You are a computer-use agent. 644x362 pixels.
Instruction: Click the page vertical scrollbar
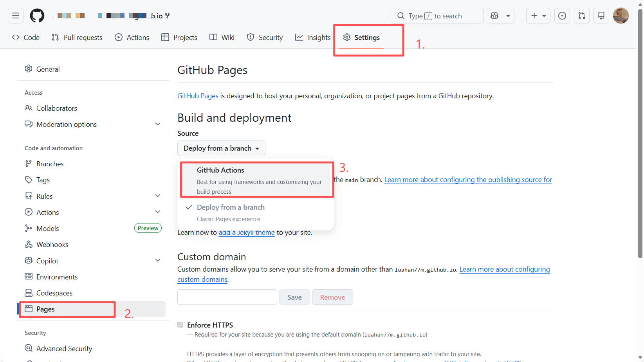pyautogui.click(x=640, y=133)
